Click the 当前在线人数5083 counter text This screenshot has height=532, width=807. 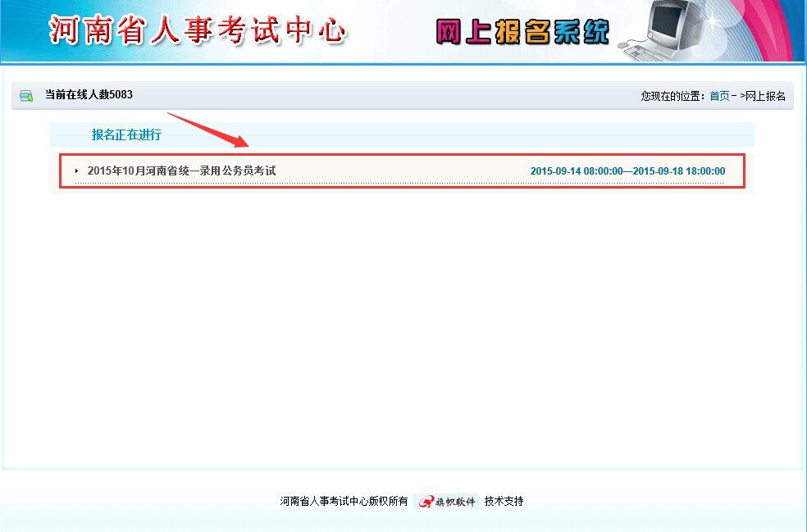(89, 95)
